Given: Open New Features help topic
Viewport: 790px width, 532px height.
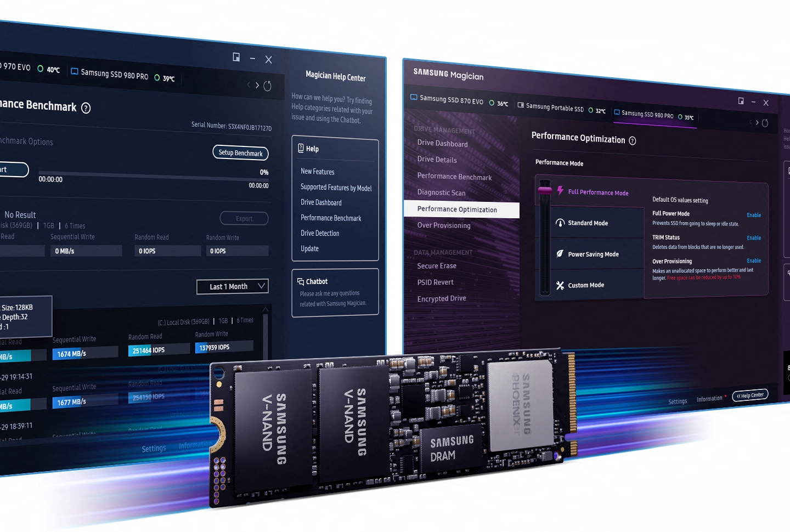Looking at the screenshot, I should point(317,172).
